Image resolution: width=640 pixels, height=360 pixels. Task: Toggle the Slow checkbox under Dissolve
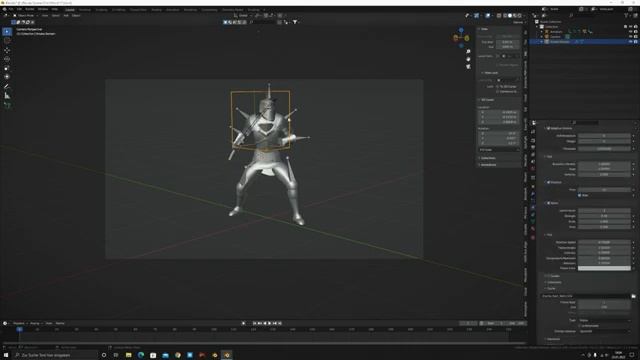(x=580, y=195)
